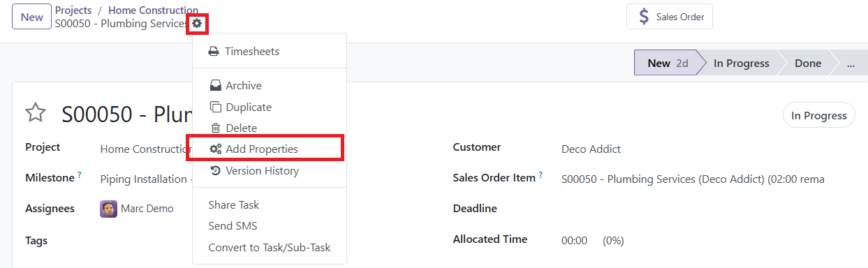
Task: Set stage to Done in statusbar
Action: tap(807, 63)
